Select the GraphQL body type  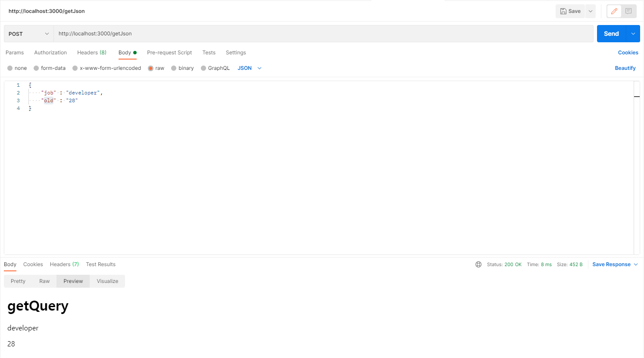point(215,68)
